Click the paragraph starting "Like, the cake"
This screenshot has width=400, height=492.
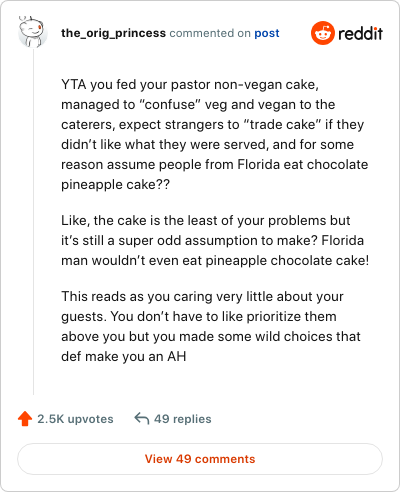pos(215,240)
